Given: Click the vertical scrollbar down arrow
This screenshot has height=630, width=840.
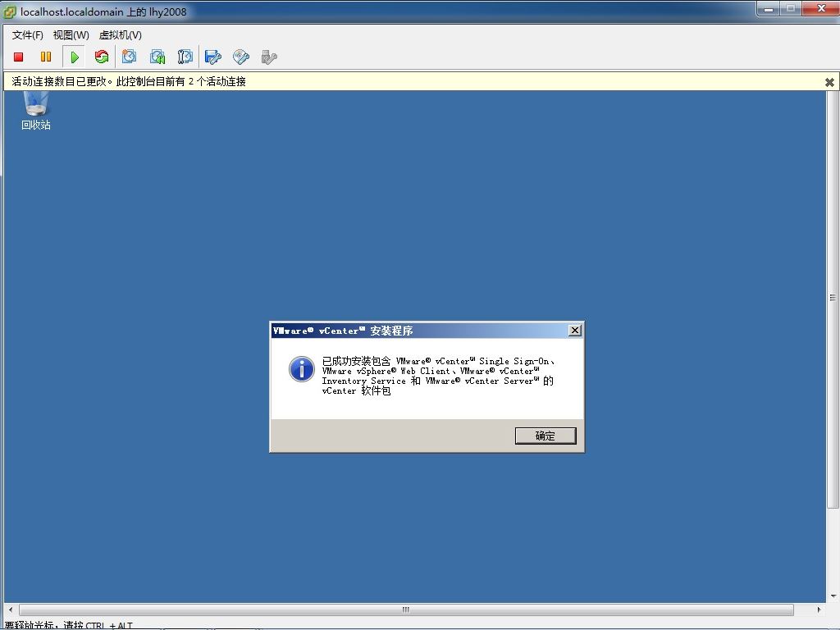Looking at the screenshot, I should tap(833, 596).
